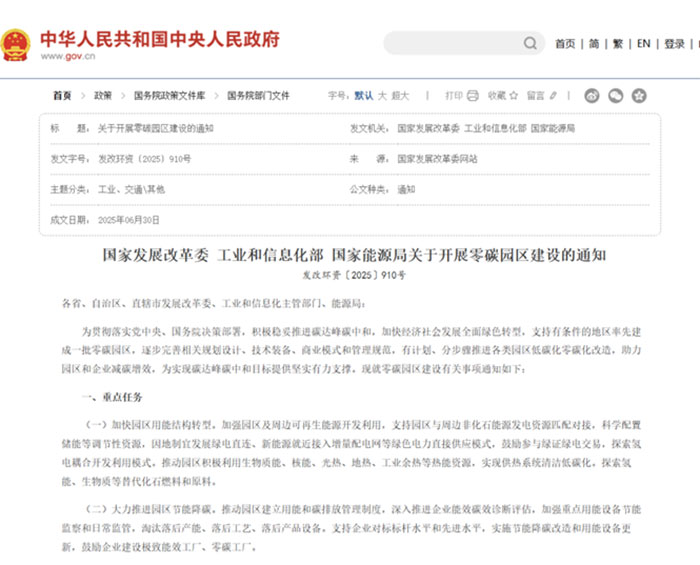This screenshot has height=565, width=700.
Task: Set font size to 大
Action: click(382, 96)
